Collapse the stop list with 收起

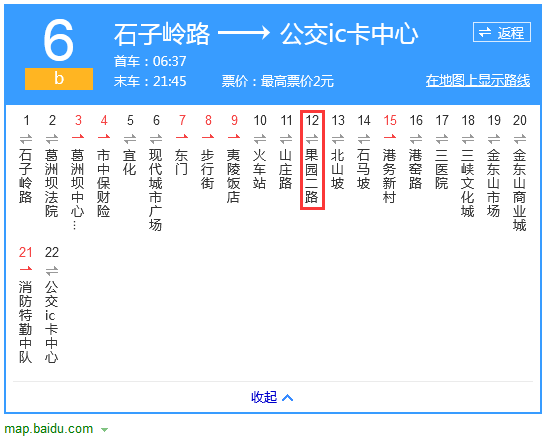264,397
